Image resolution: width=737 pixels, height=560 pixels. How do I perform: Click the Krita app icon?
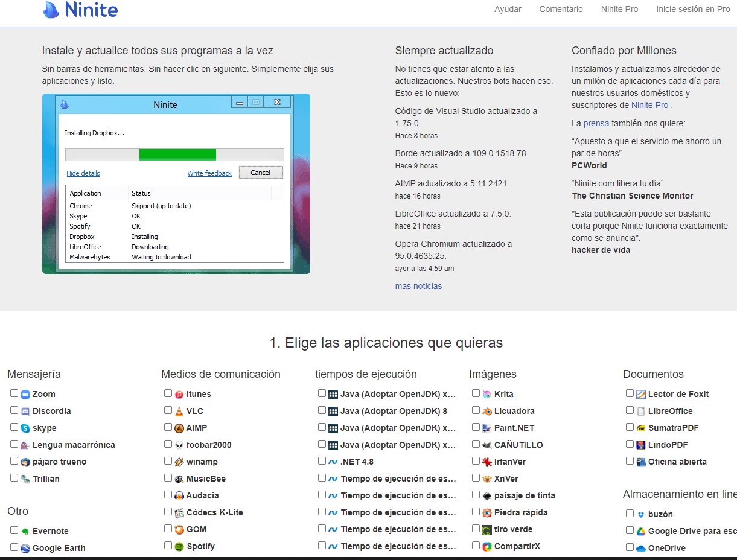point(487,394)
